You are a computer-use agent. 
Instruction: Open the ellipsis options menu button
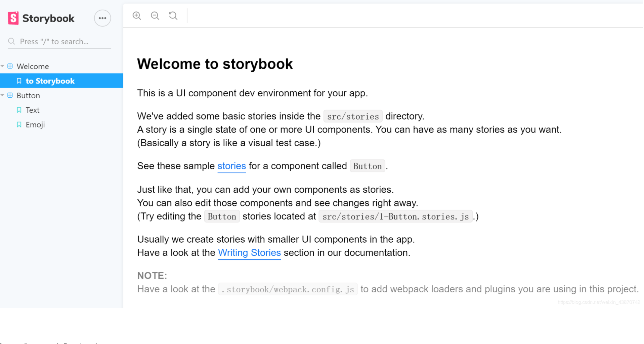tap(102, 18)
